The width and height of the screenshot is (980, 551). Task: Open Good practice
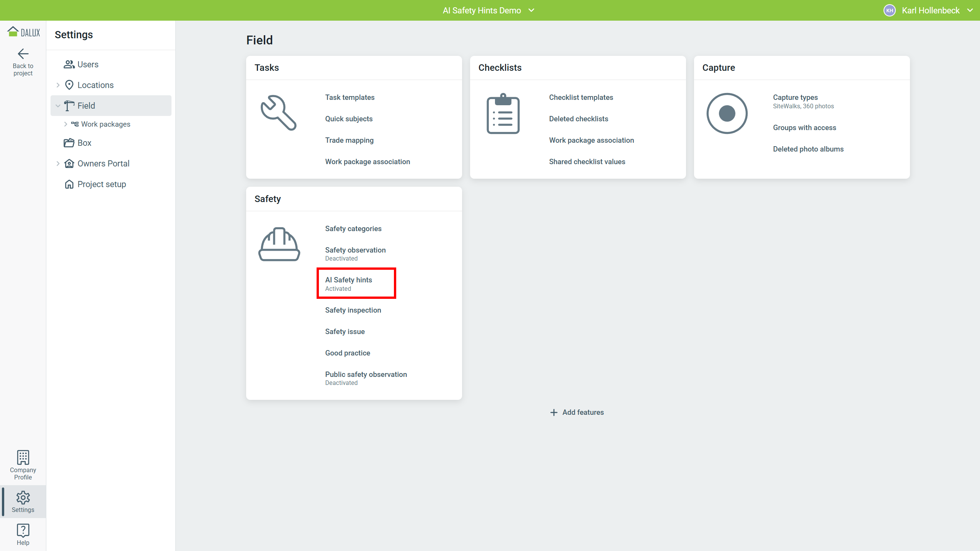(347, 353)
